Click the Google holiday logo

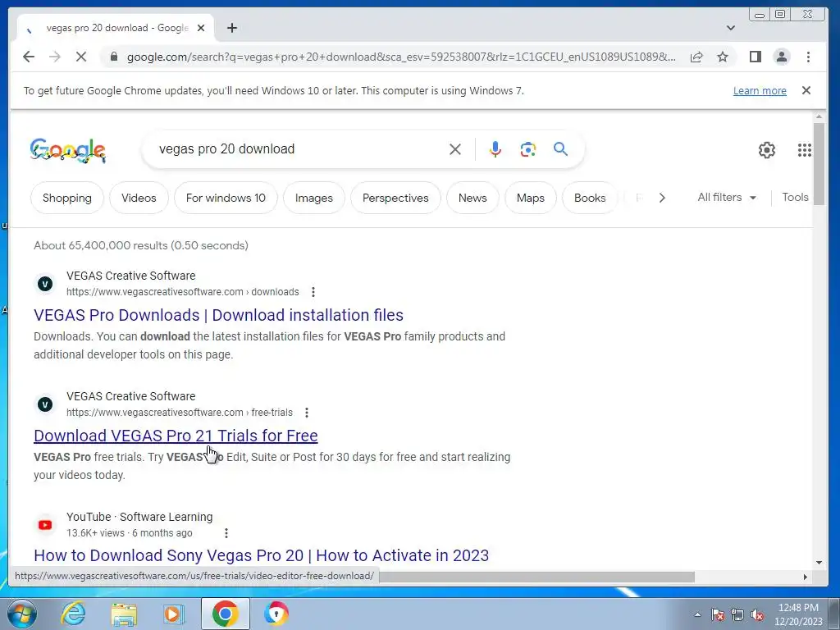click(x=68, y=150)
